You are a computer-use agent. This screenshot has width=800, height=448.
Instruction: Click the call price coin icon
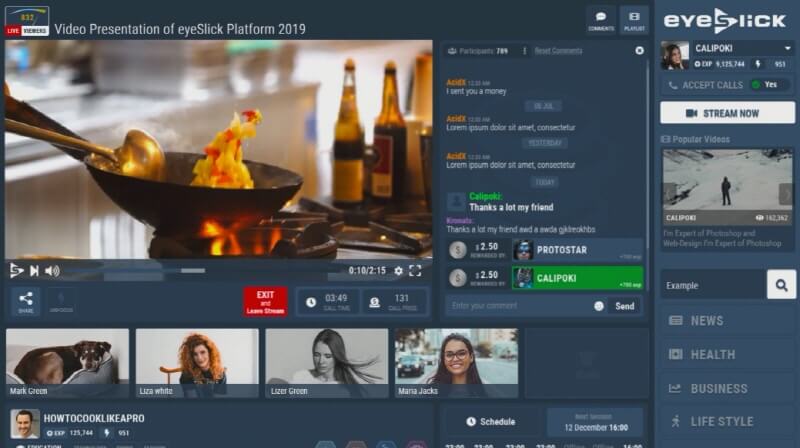[x=374, y=303]
